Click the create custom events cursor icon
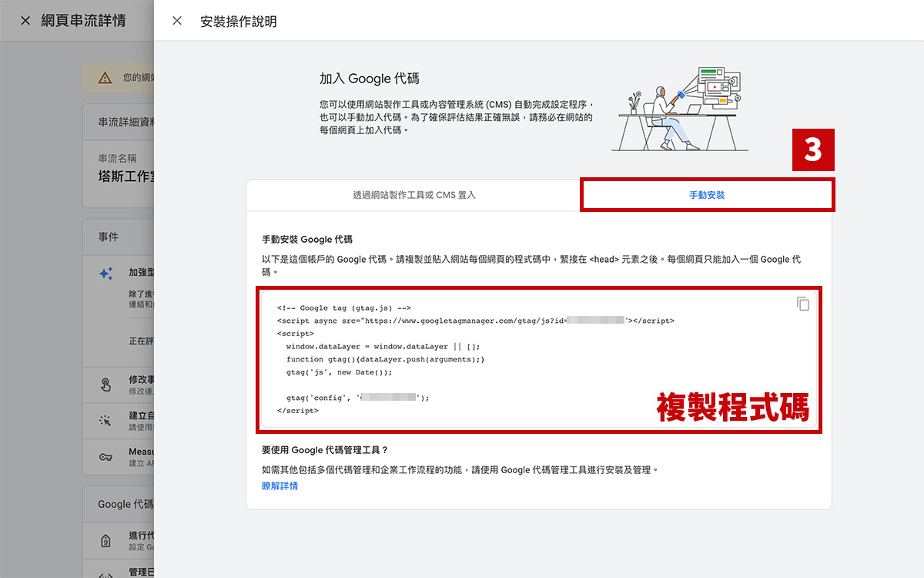924x578 pixels. [x=105, y=421]
